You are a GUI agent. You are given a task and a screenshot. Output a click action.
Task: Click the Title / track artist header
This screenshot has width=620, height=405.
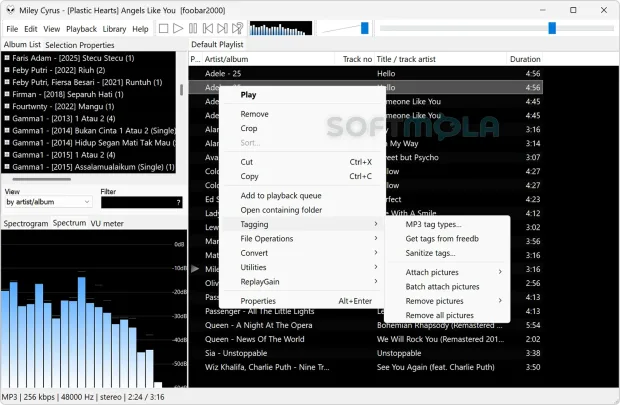click(440, 59)
